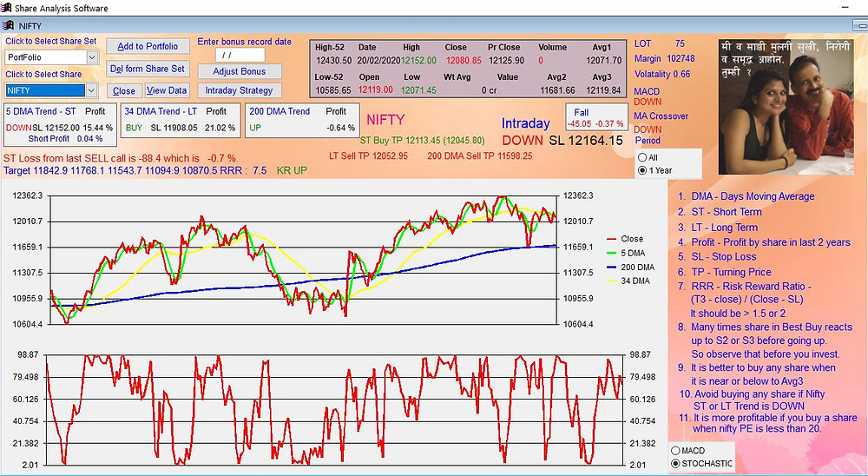This screenshot has height=476, width=868.
Task: Click the family photo thumbnail
Action: click(785, 106)
